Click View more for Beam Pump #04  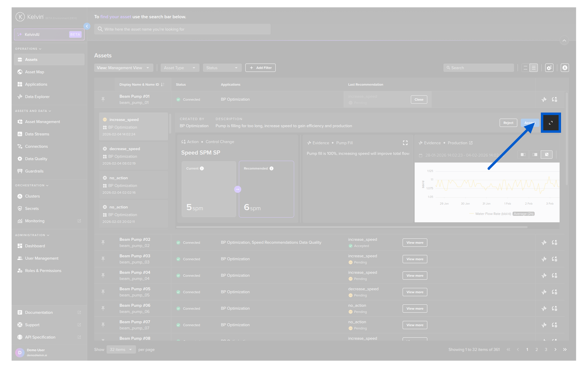pos(415,275)
